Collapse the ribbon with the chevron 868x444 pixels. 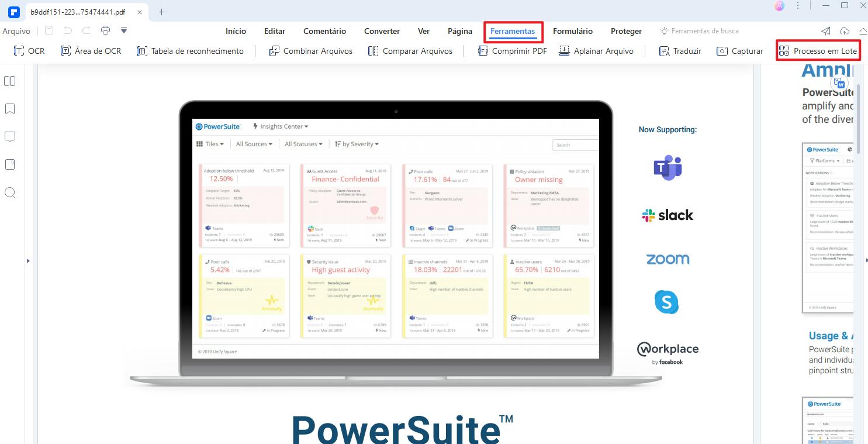pyautogui.click(x=863, y=31)
